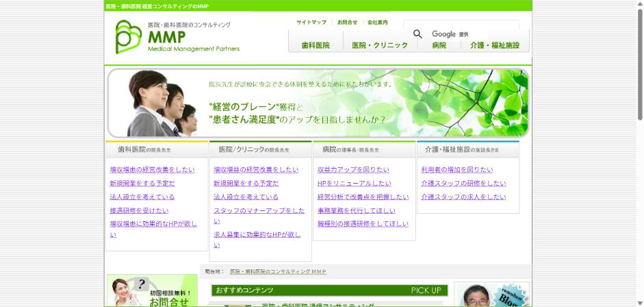Click the おすすめコンテンツ PICK UP heading
This screenshot has height=307, width=644.
pyautogui.click(x=329, y=291)
